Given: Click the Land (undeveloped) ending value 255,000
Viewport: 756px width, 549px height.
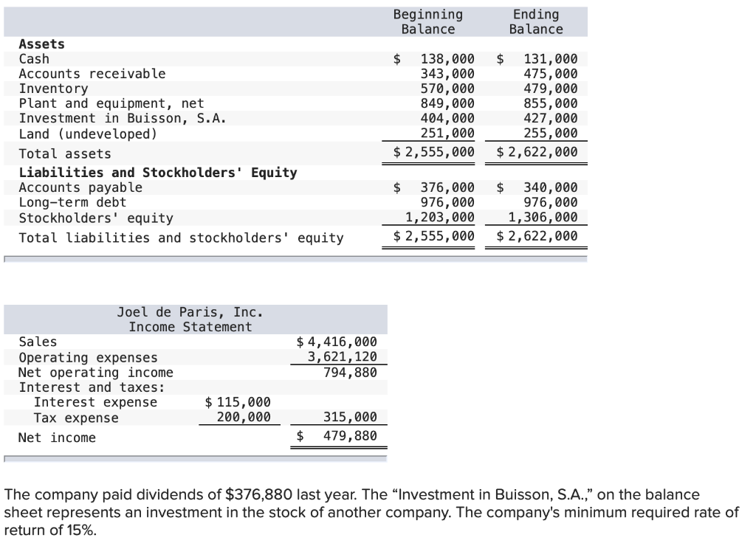Looking at the screenshot, I should pyautogui.click(x=551, y=134).
